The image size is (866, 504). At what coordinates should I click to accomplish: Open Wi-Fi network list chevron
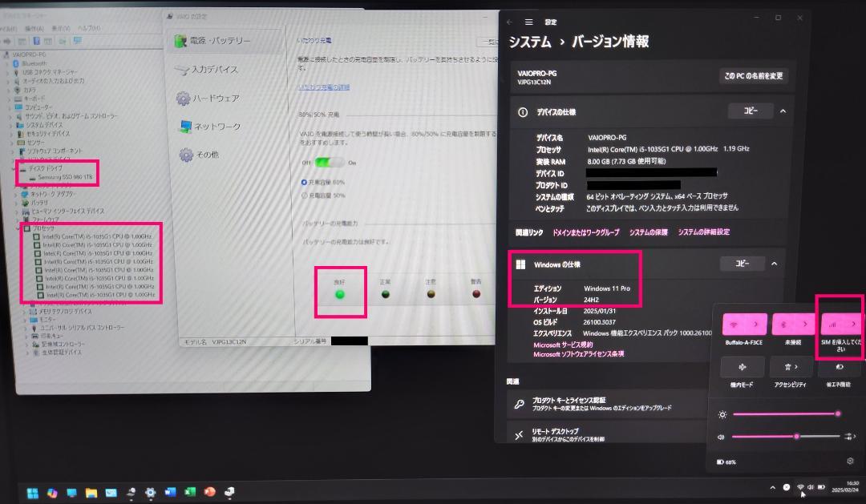pos(756,324)
